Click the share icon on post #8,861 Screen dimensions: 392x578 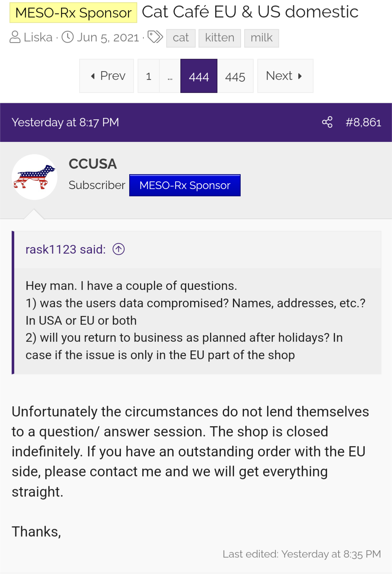pos(328,122)
